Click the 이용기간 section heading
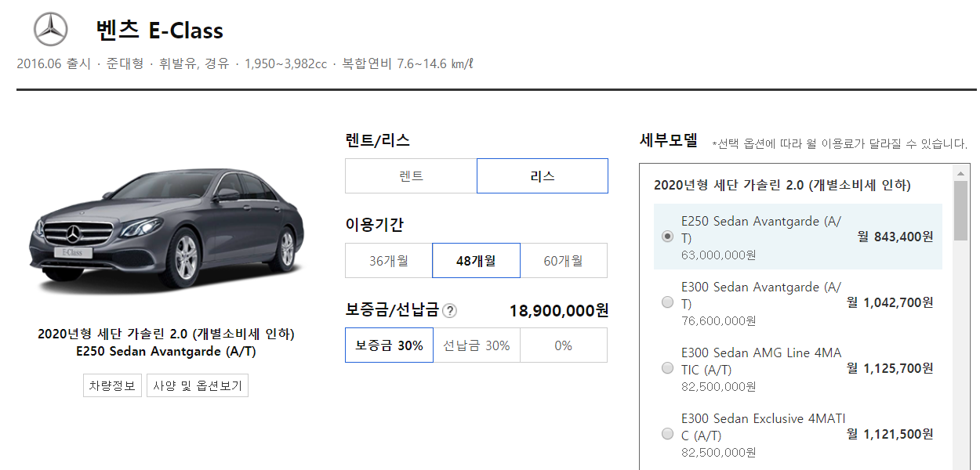 point(374,225)
